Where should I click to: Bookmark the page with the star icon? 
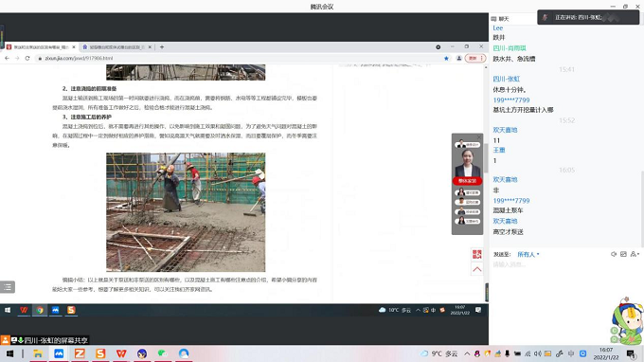pos(446,59)
